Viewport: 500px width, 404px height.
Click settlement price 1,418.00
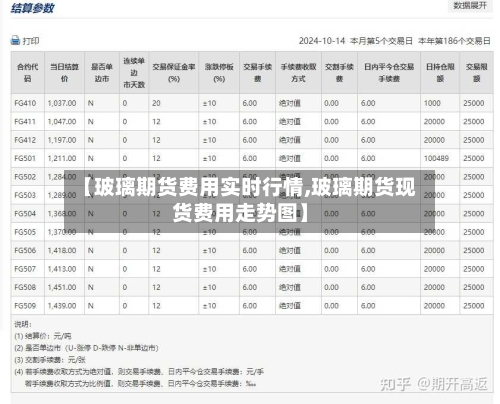(x=62, y=250)
